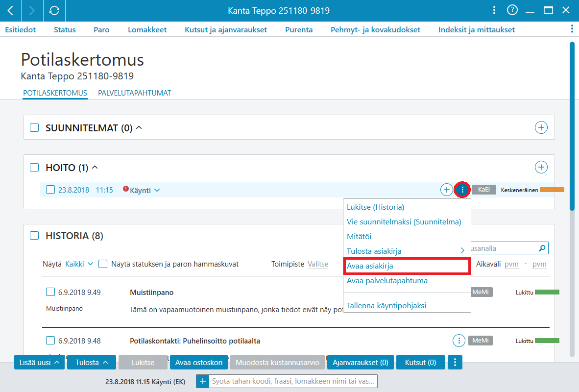Collapse the HOITO section chevron
This screenshot has height=392, width=579.
pyautogui.click(x=95, y=168)
